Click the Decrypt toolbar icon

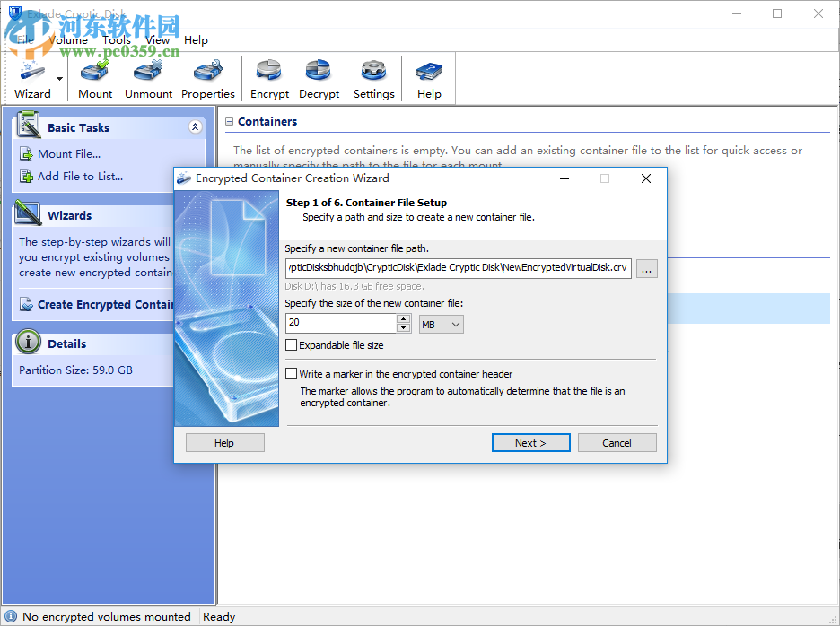click(x=319, y=79)
